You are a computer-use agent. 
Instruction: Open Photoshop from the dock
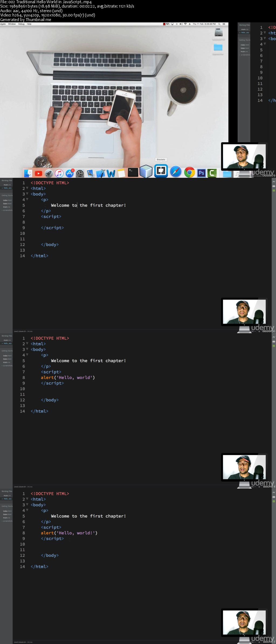[x=201, y=173]
